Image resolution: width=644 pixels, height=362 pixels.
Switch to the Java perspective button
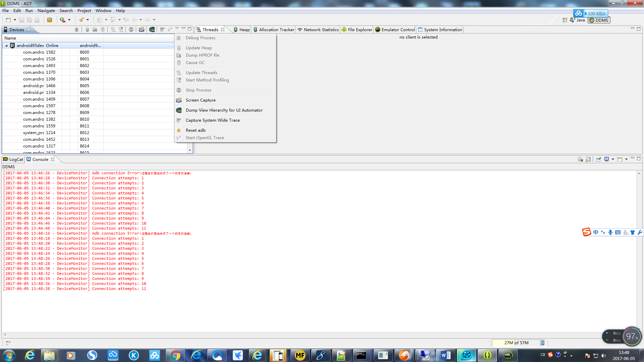coord(577,20)
